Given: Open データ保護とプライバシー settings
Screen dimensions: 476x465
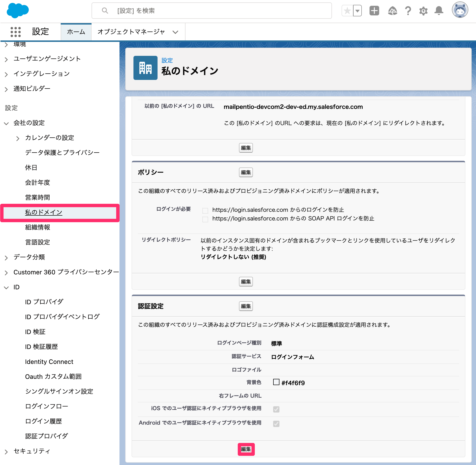Looking at the screenshot, I should click(x=62, y=153).
